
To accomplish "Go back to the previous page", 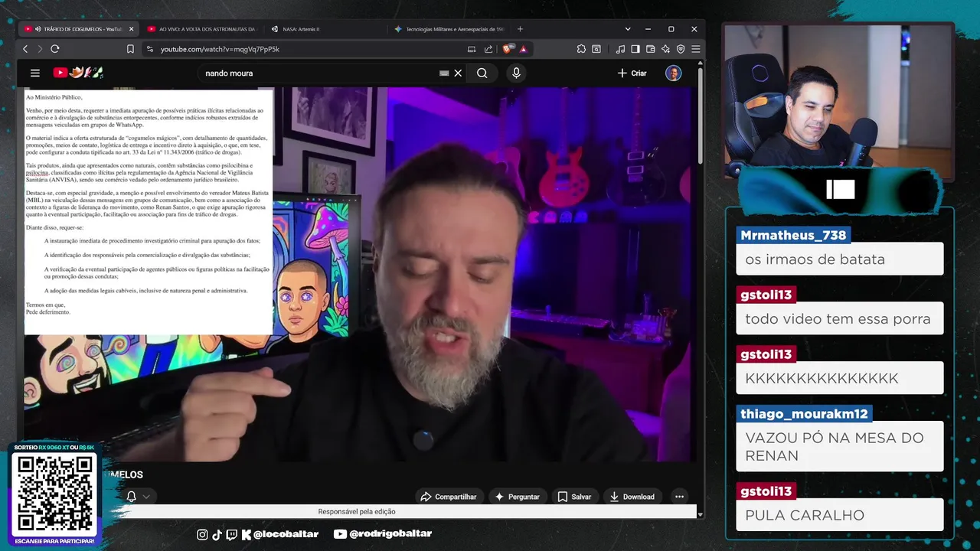I will [x=25, y=49].
